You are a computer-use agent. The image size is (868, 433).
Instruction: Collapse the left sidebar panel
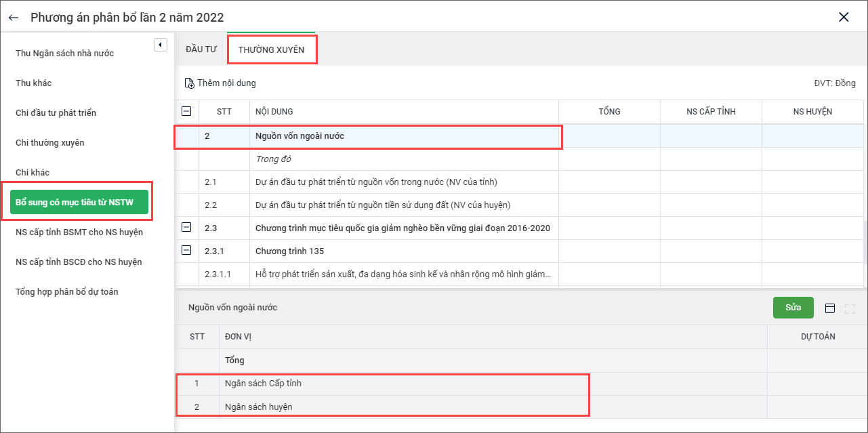[x=160, y=45]
